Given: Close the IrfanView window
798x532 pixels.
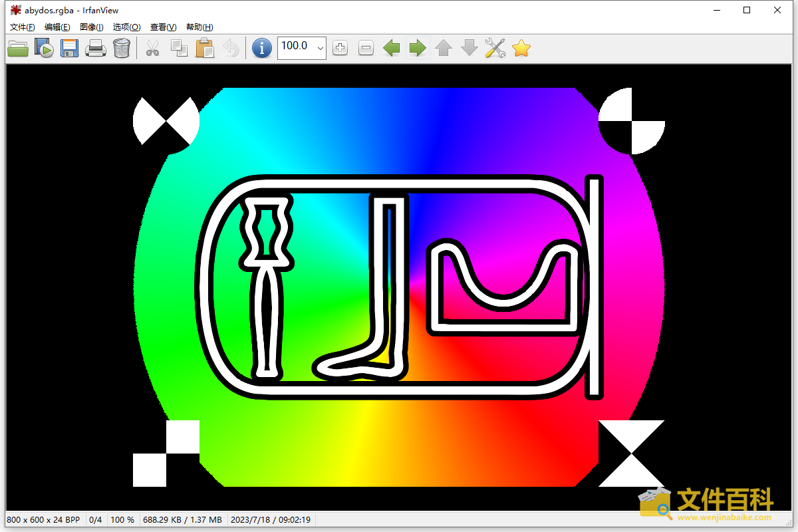Looking at the screenshot, I should point(777,10).
